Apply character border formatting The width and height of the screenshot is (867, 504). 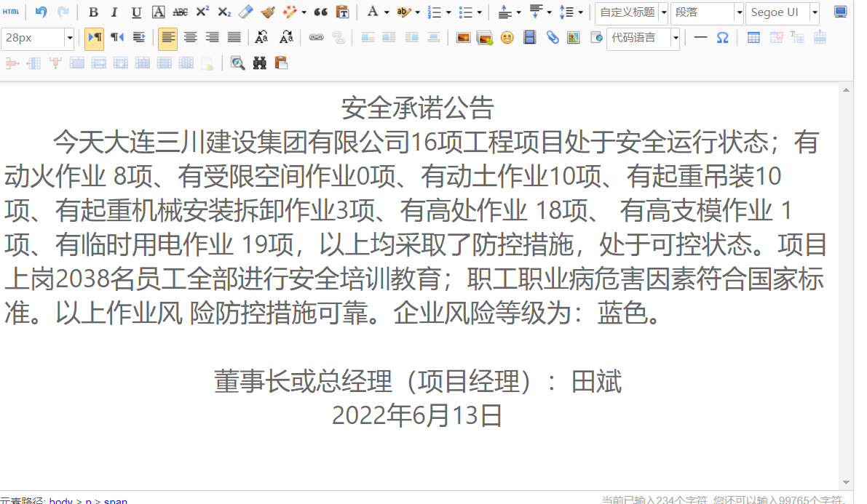click(x=158, y=12)
